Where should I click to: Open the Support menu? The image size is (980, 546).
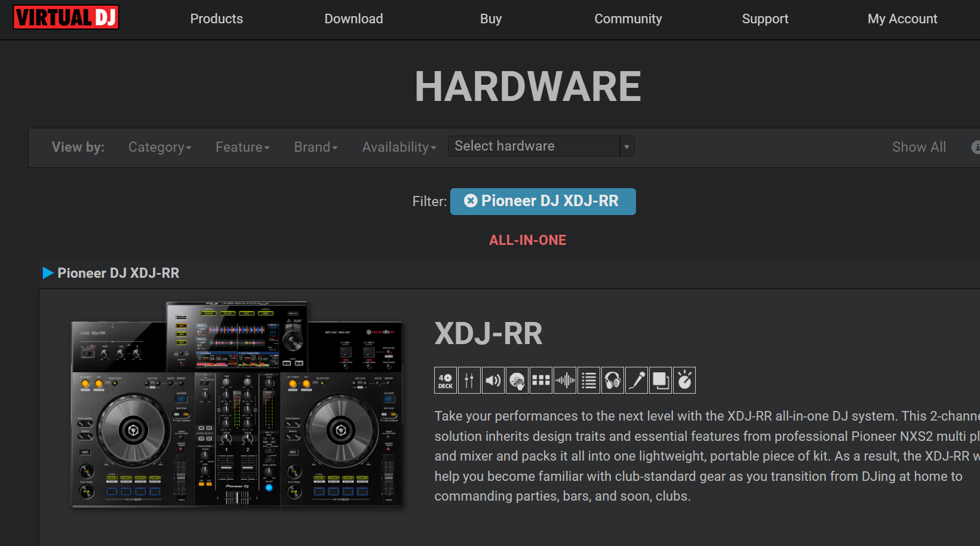click(x=765, y=19)
